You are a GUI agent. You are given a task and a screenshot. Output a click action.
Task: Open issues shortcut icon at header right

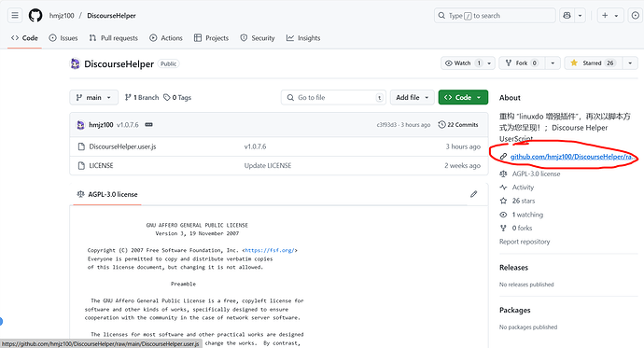636,16
